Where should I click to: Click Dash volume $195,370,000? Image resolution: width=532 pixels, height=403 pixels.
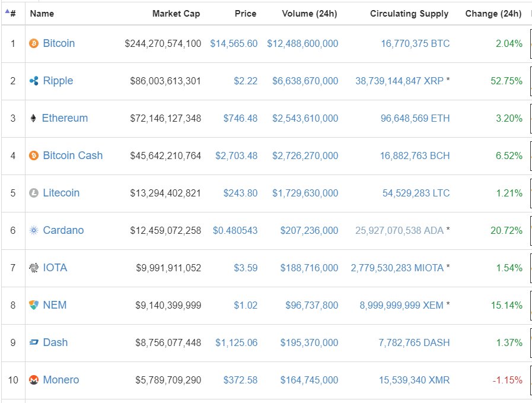(309, 342)
